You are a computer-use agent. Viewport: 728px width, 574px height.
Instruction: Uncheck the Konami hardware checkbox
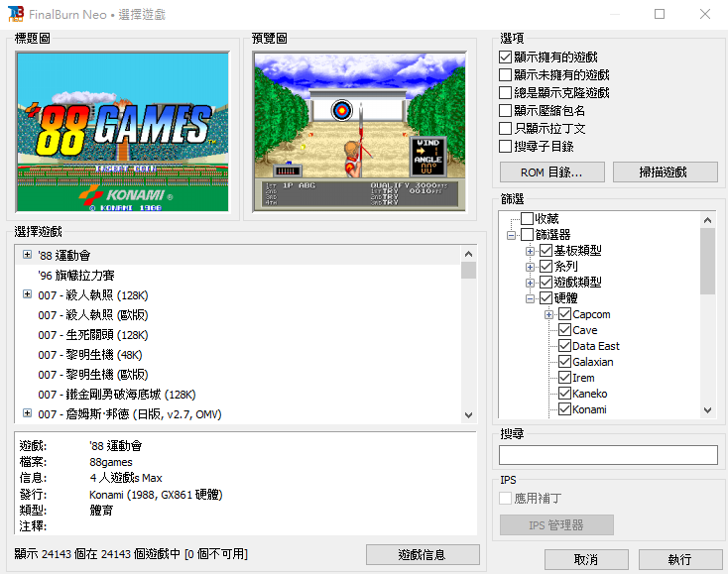click(x=564, y=409)
